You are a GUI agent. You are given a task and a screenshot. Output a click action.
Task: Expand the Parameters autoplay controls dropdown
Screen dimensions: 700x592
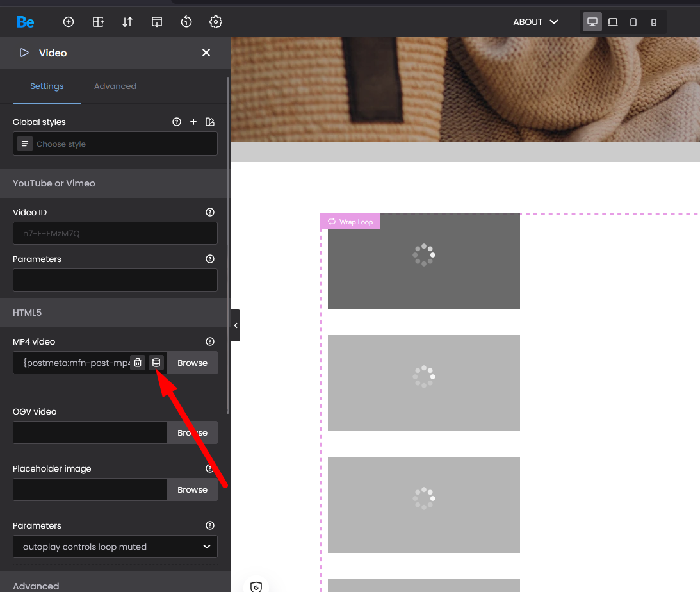pyautogui.click(x=115, y=547)
